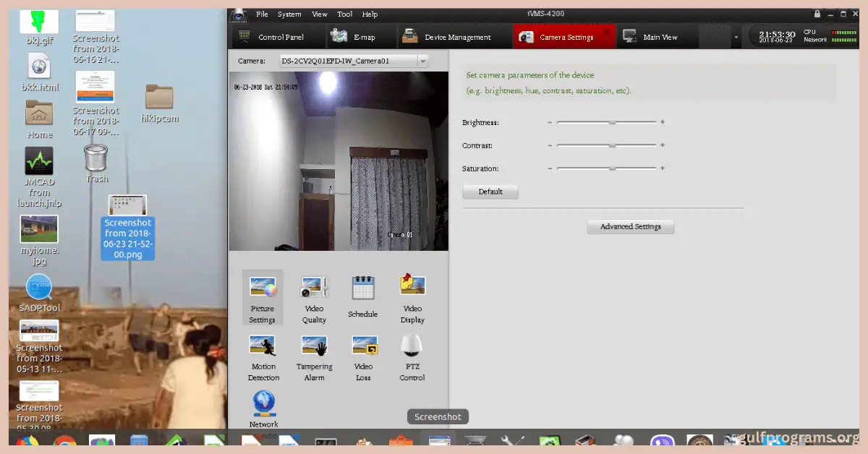868x454 pixels.
Task: Open Motion Detection settings
Action: (x=263, y=346)
